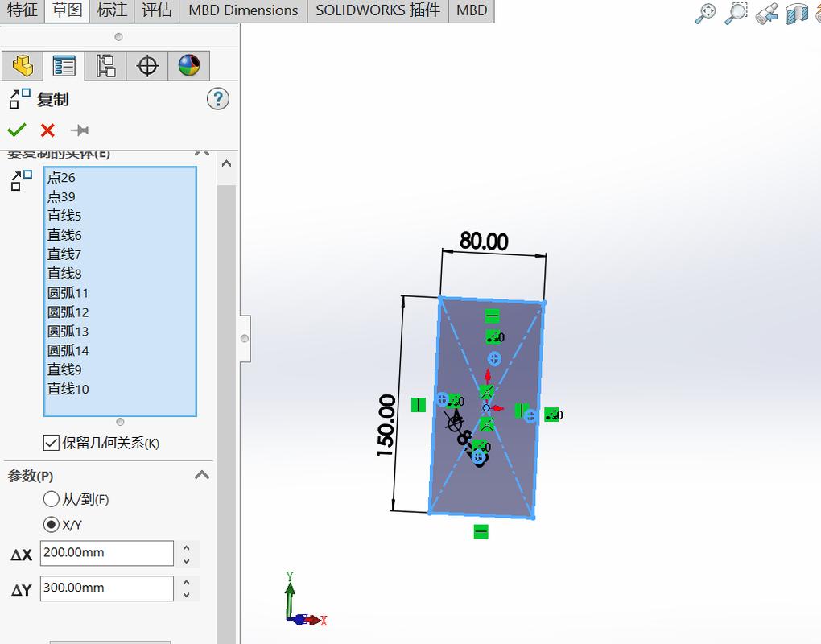Select 圆弧11 in the entities list
Viewport: 821px width, 644px height.
(68, 292)
